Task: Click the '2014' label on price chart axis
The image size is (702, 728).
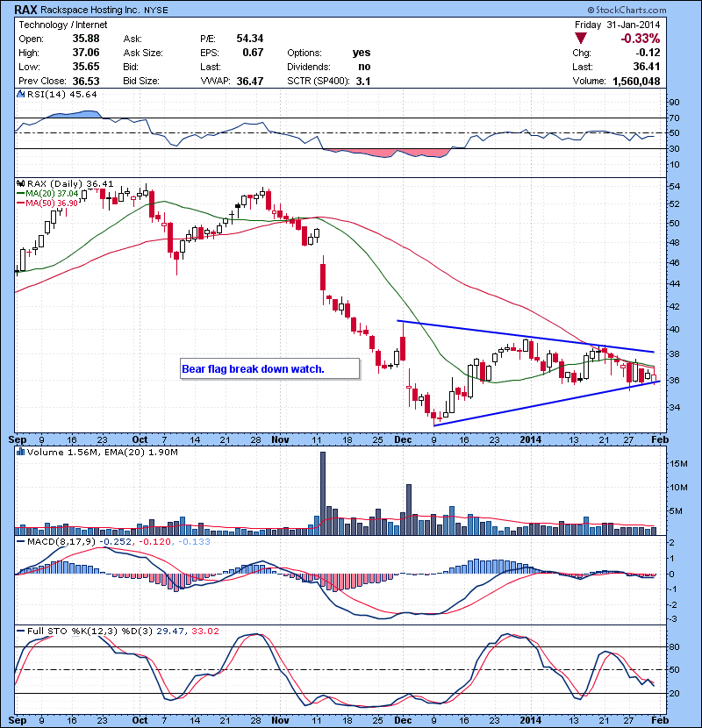Action: point(531,439)
